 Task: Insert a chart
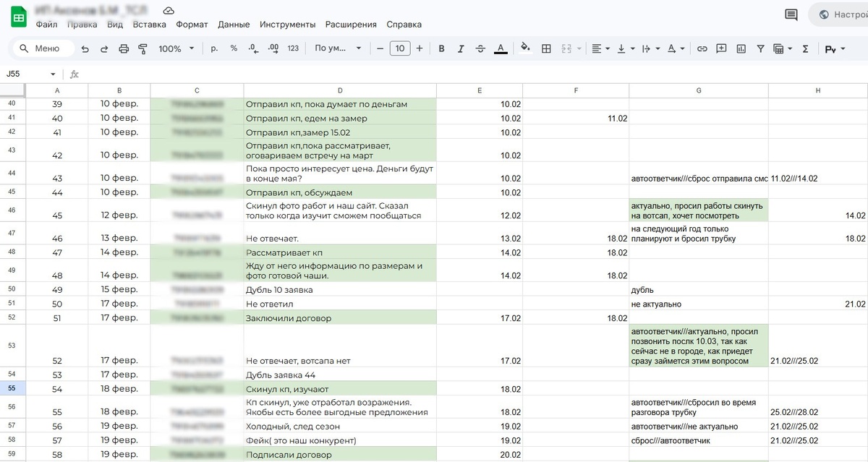point(741,48)
